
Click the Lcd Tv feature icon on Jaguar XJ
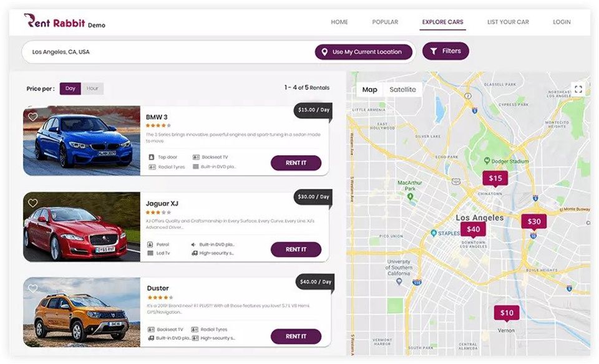pyautogui.click(x=150, y=253)
